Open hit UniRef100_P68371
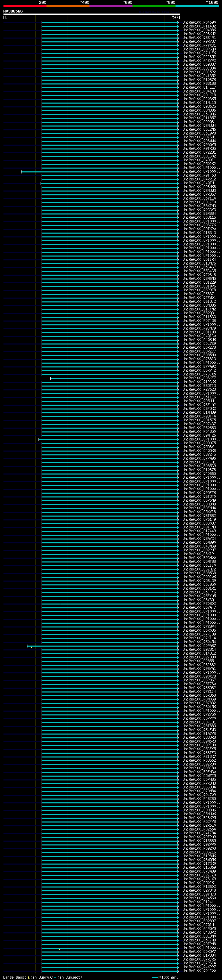Screen dimensions: 222x980 click(x=199, y=294)
